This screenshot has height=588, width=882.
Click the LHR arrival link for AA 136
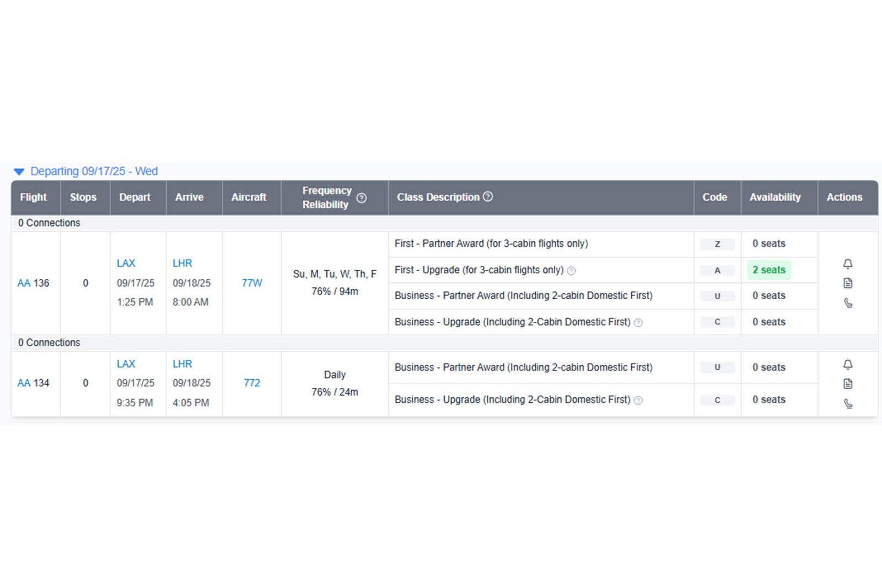coord(182,263)
